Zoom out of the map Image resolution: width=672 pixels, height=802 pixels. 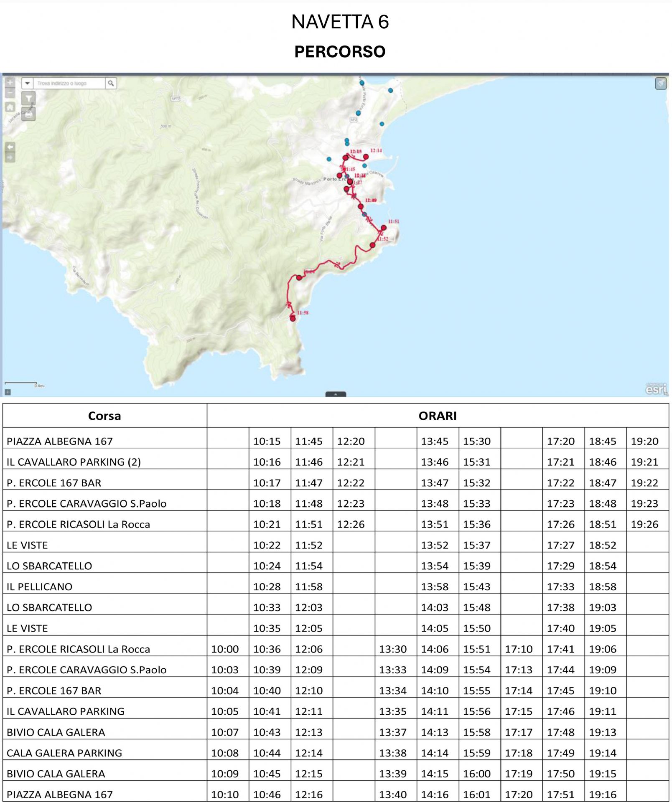[x=10, y=93]
